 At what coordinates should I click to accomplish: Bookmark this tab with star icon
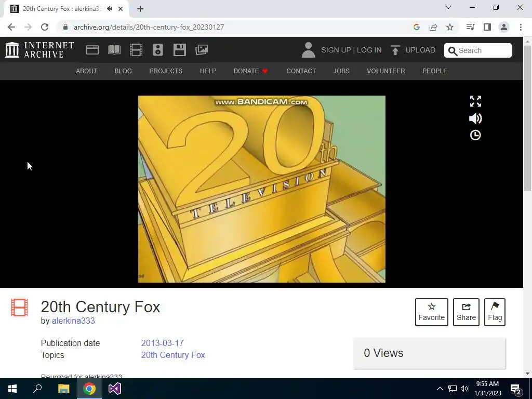[x=450, y=27]
